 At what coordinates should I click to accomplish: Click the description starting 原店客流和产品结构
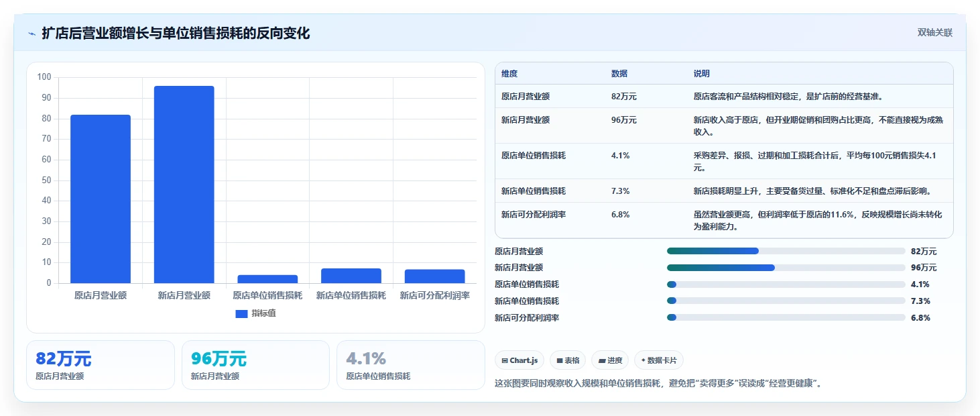(788, 97)
